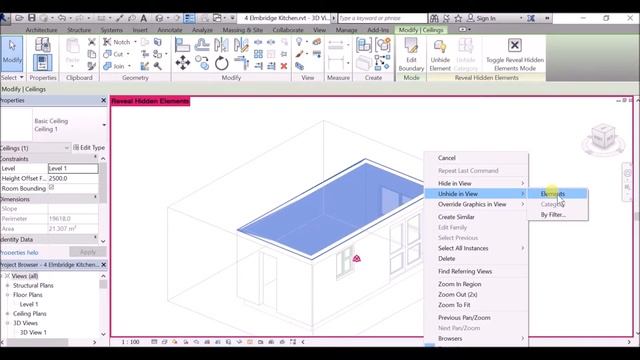This screenshot has width=640, height=360.
Task: Open the ceiling type selector dropdown
Action: tap(104, 125)
